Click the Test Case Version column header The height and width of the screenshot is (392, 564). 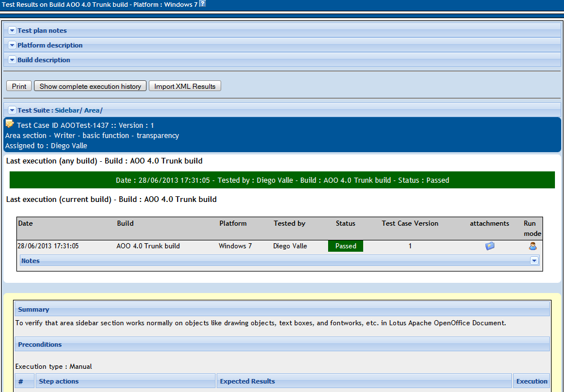click(x=410, y=223)
